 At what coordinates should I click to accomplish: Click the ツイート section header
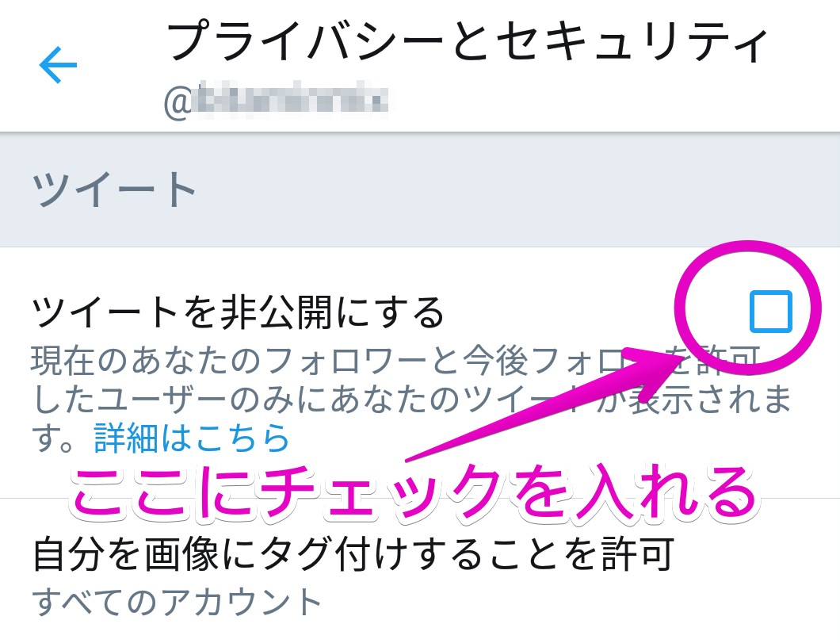click(x=114, y=189)
